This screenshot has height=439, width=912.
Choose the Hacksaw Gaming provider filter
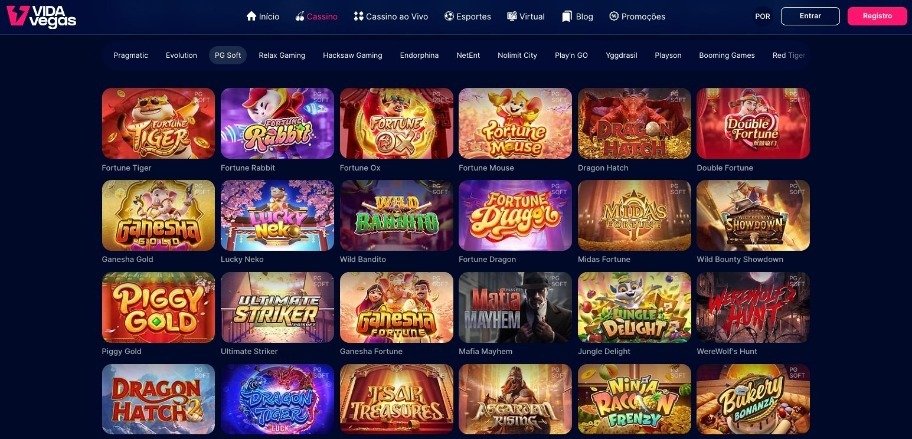pos(352,55)
